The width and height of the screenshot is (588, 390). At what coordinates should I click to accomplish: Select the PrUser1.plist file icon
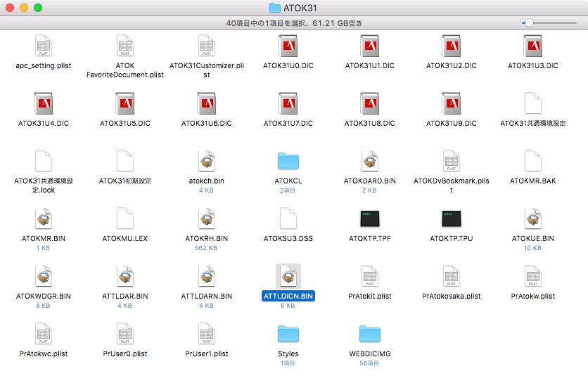click(x=207, y=334)
